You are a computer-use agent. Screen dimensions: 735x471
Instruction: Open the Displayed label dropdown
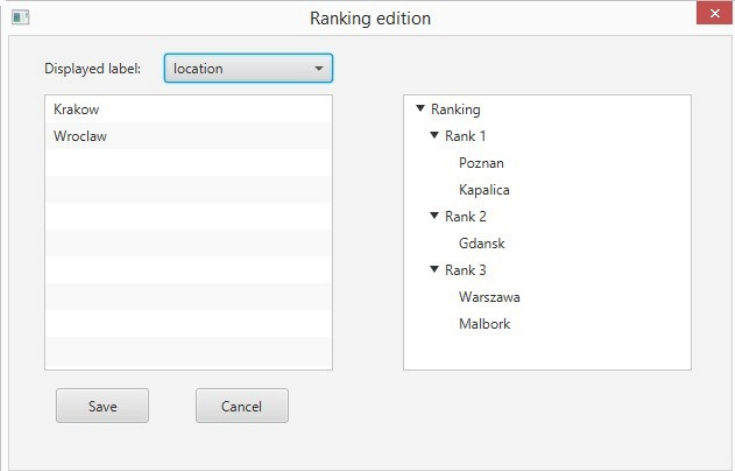[248, 69]
